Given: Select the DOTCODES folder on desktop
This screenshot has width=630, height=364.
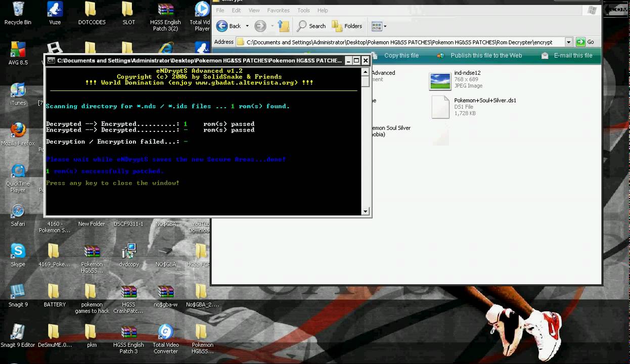Looking at the screenshot, I should (92, 13).
